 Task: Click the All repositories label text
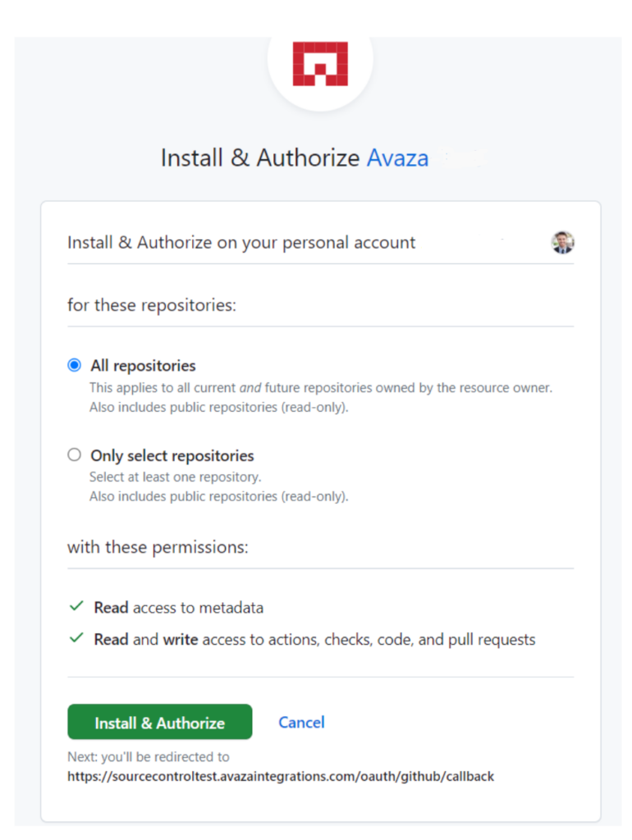click(143, 365)
